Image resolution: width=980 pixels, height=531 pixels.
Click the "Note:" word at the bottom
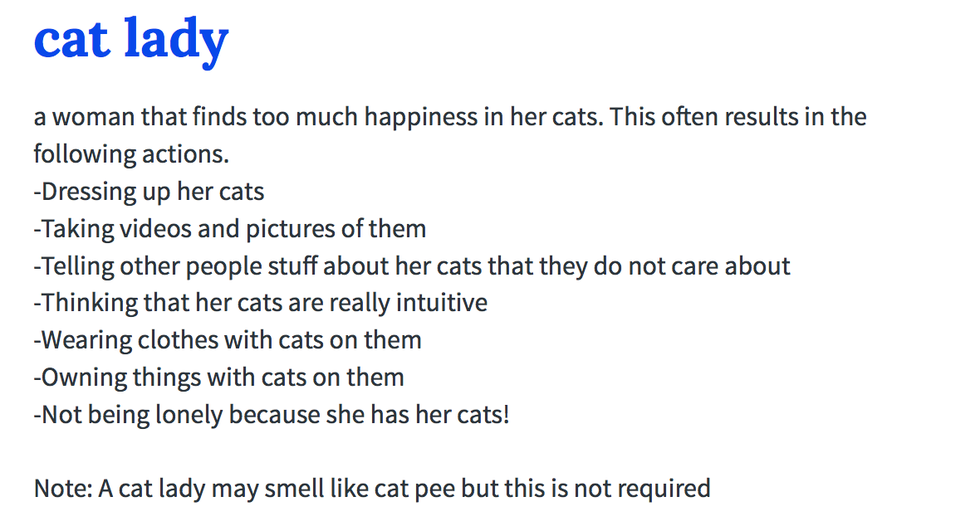[x=62, y=489]
